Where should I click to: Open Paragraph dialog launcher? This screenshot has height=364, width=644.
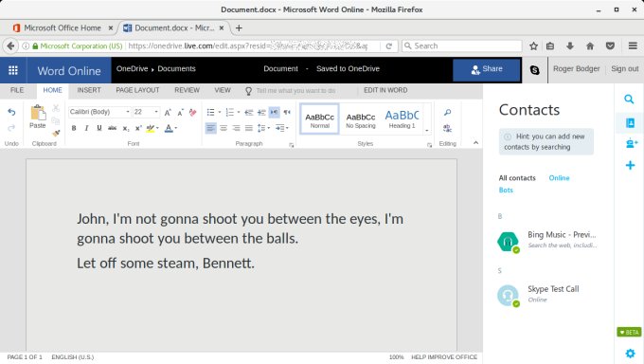click(x=291, y=145)
